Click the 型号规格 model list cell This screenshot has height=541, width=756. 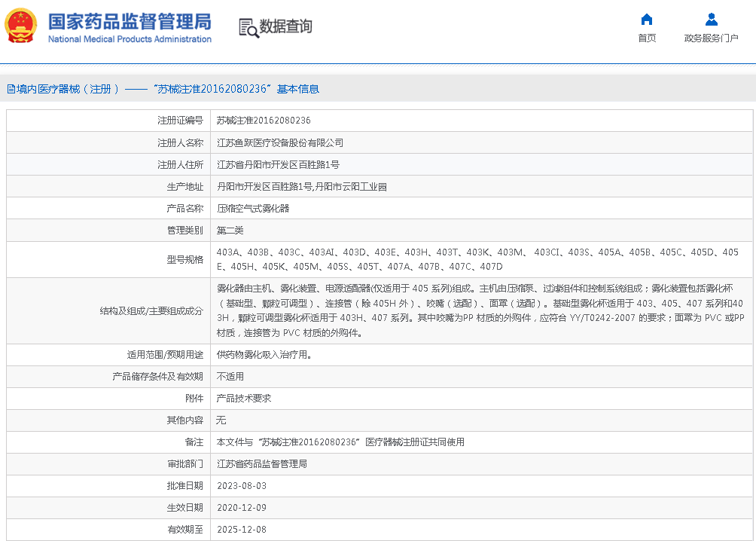pos(477,259)
